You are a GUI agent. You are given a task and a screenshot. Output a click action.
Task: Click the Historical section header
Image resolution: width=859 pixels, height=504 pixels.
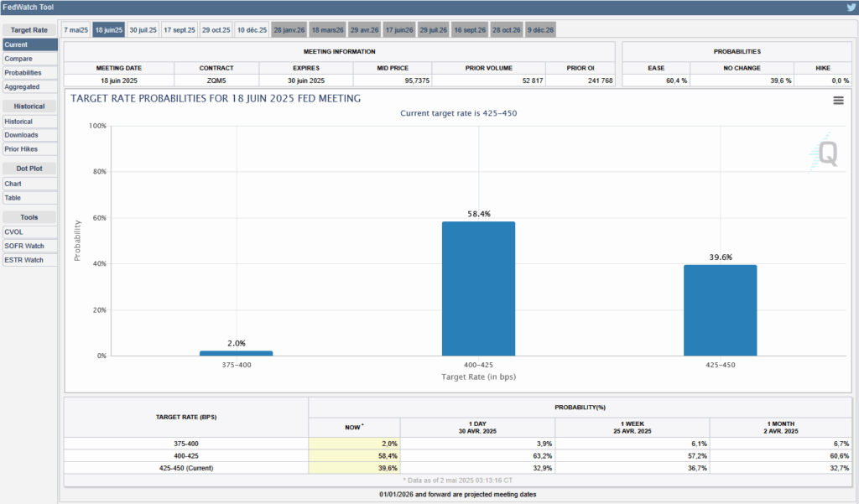(29, 107)
